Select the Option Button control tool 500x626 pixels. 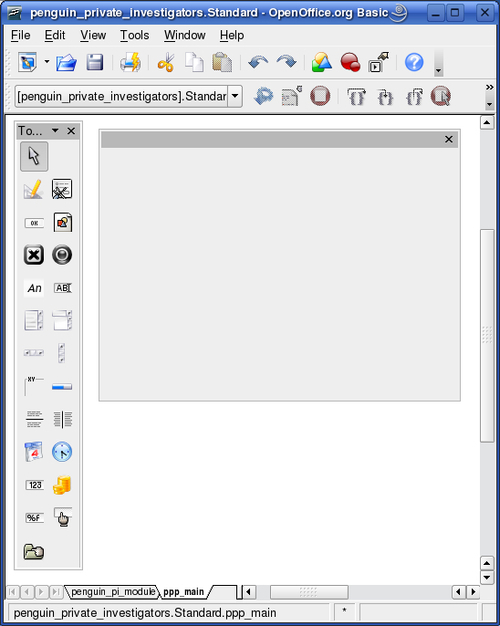pos(62,255)
